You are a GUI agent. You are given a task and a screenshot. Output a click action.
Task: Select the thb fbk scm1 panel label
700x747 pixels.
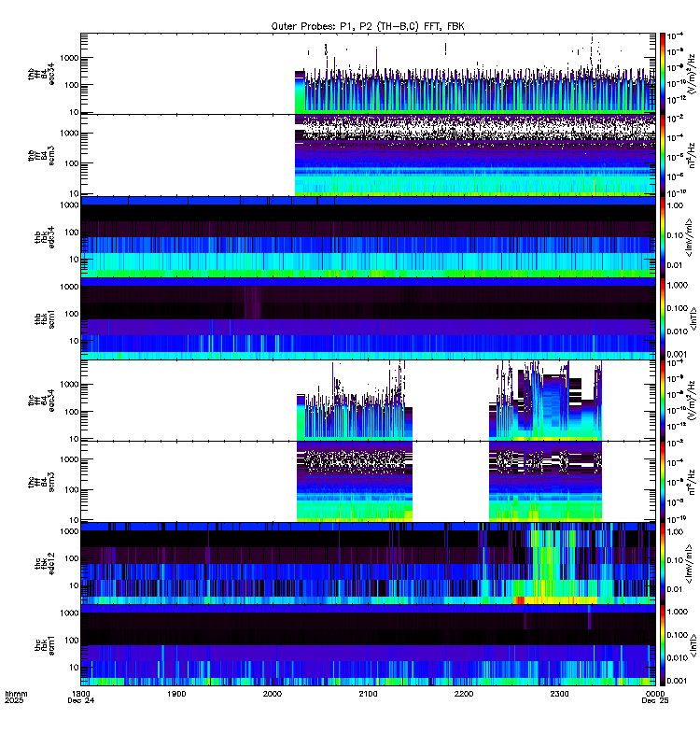[x=44, y=319]
